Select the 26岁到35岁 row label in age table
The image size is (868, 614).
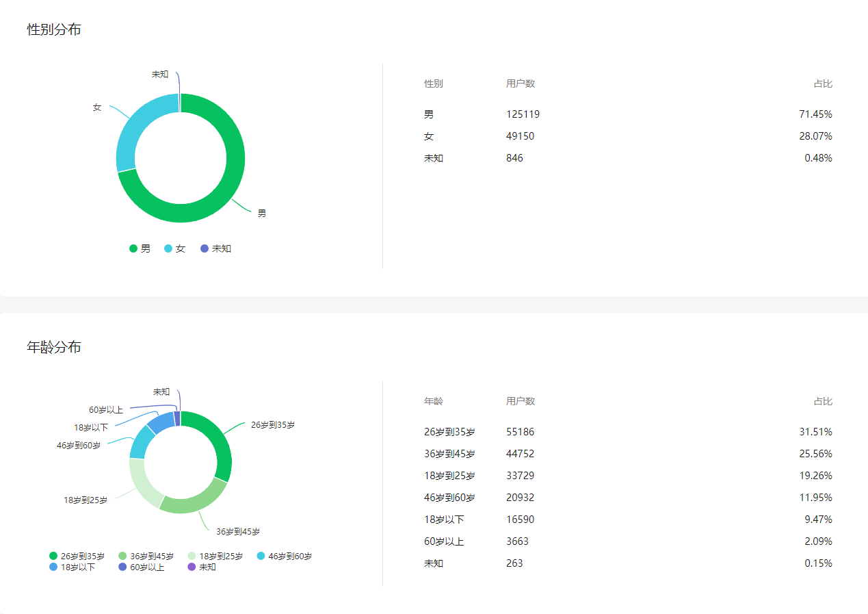click(x=449, y=432)
